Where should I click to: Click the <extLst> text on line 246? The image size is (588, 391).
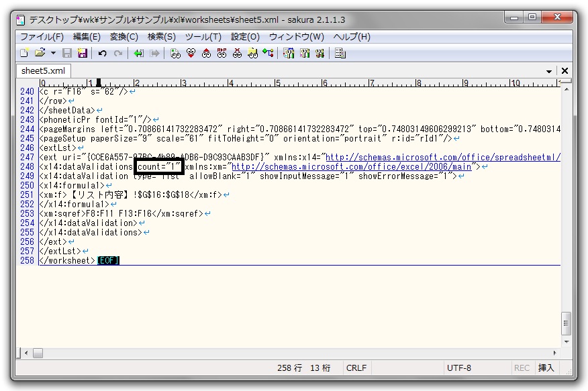(58, 148)
